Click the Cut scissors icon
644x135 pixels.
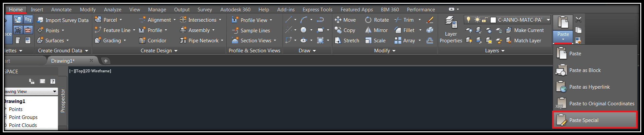pos(578,20)
